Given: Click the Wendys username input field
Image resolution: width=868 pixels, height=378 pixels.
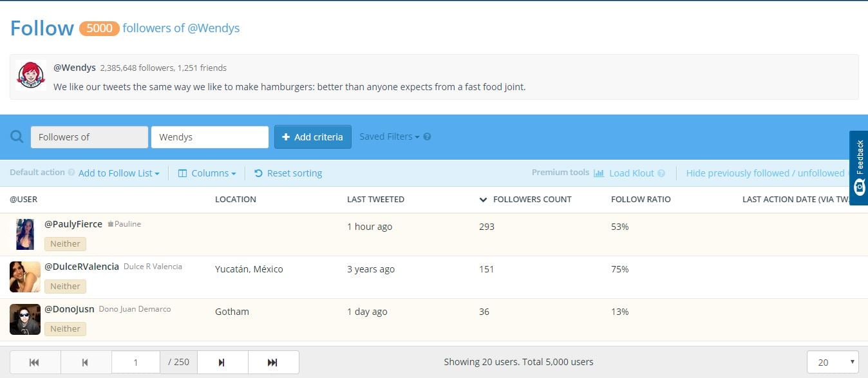Looking at the screenshot, I should (x=210, y=137).
